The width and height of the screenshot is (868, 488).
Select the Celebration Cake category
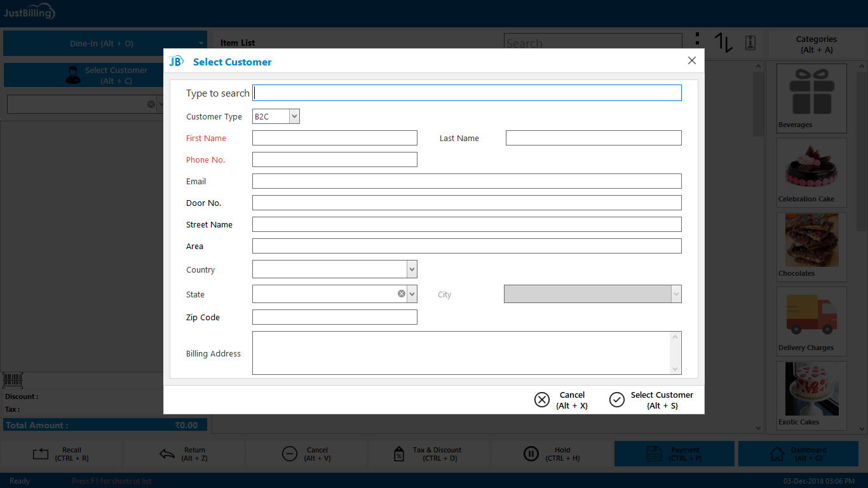click(x=811, y=172)
